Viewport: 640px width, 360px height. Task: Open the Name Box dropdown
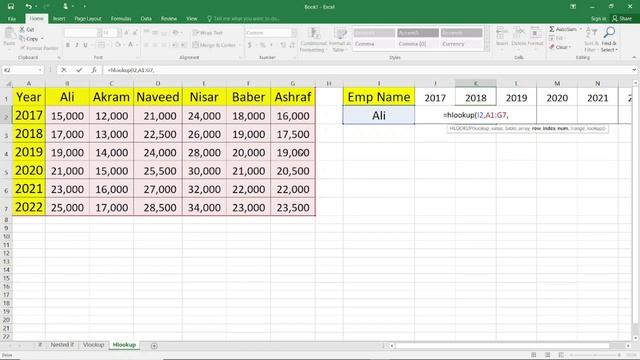[x=40, y=70]
